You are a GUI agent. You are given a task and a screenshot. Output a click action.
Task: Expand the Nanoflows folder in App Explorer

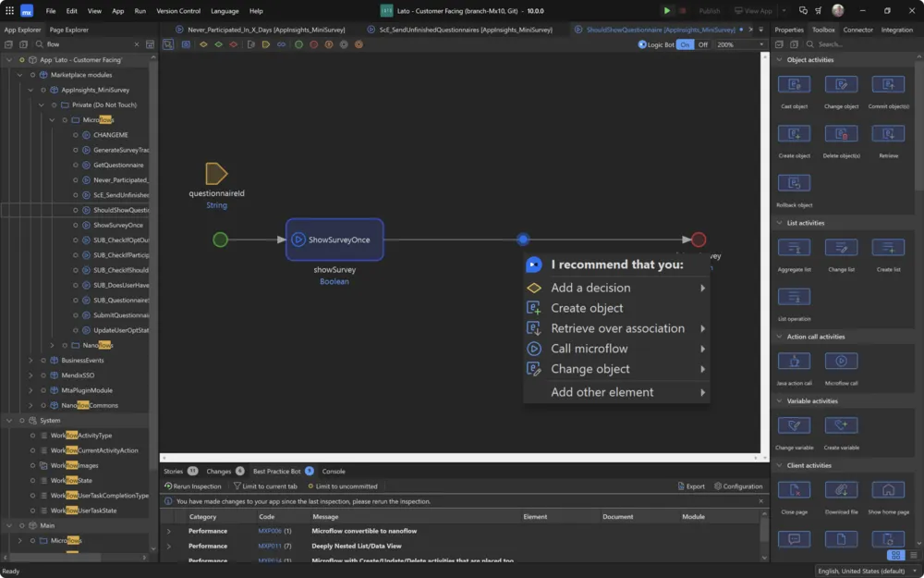coord(52,345)
